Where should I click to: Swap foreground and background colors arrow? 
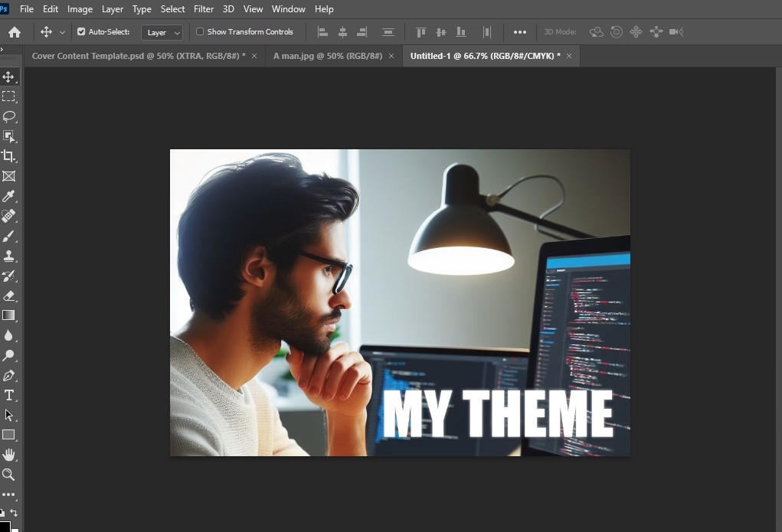14,513
